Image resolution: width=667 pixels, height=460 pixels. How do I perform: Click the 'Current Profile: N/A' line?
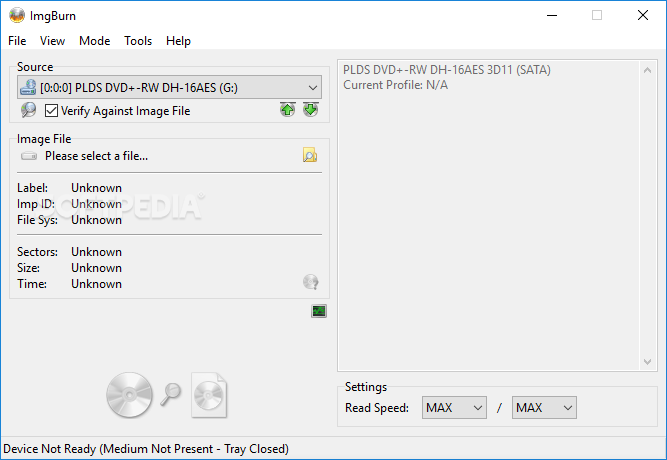396,85
